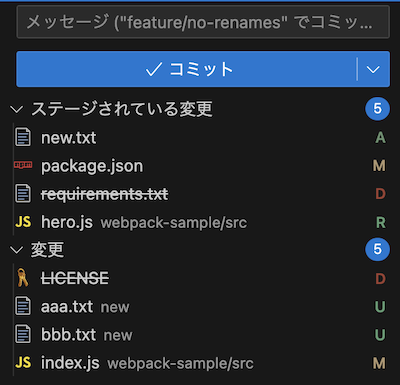This screenshot has width=400, height=385.
Task: Click the A status letter for new.txt
Action: pyautogui.click(x=380, y=138)
